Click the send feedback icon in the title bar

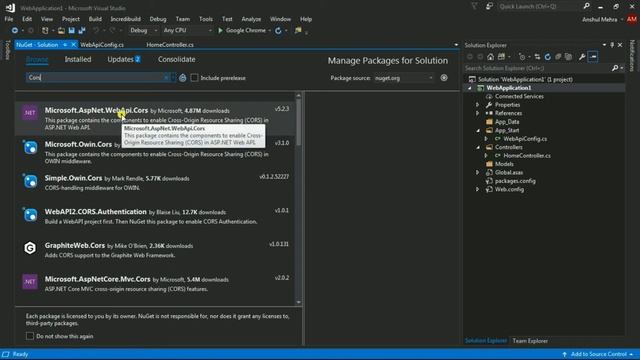[489, 7]
